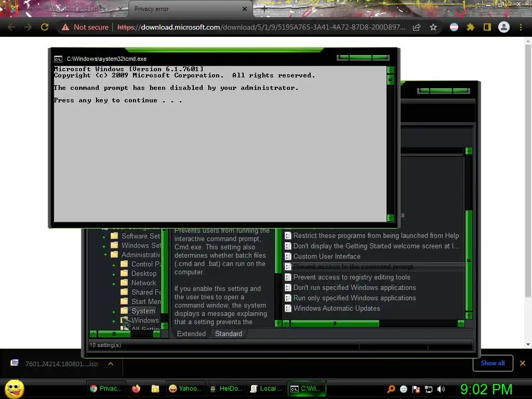Toggle the Chrome side panel
This screenshot has height=399, width=532.
(487, 27)
